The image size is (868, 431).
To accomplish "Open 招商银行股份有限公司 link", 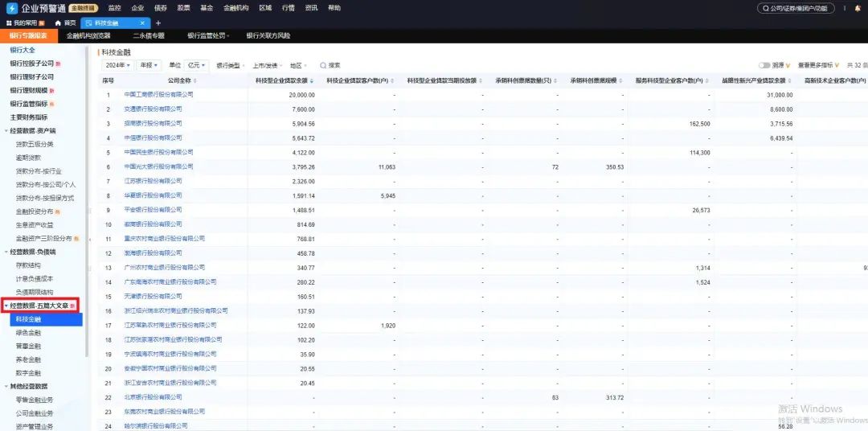I will click(x=153, y=124).
